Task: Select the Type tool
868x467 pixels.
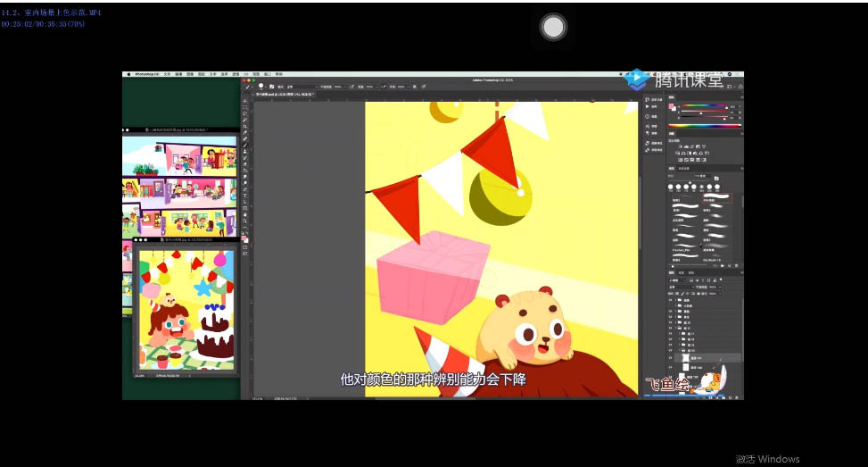Action: (244, 196)
